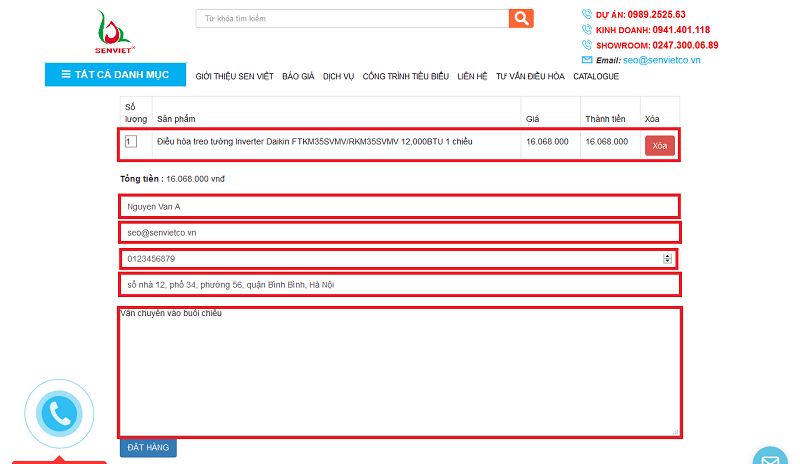Click the phone icon beside Showroom
The image size is (800, 464).
click(x=587, y=45)
